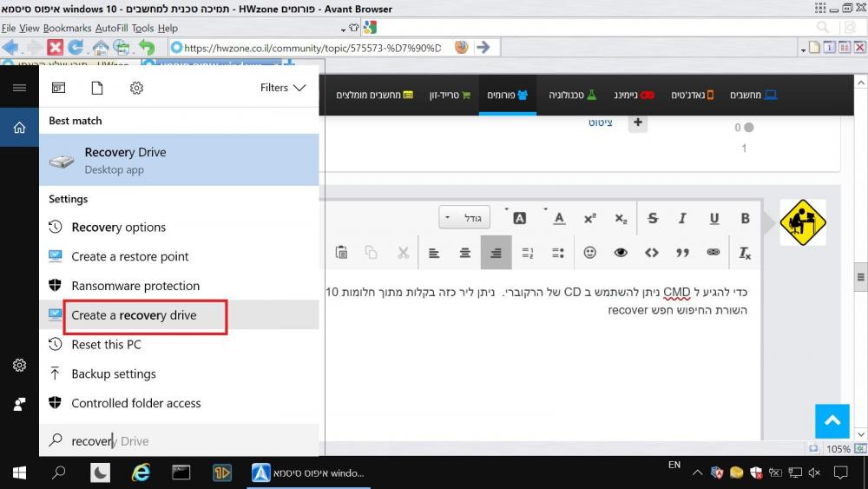Click the green undo arrow icon

[147, 47]
